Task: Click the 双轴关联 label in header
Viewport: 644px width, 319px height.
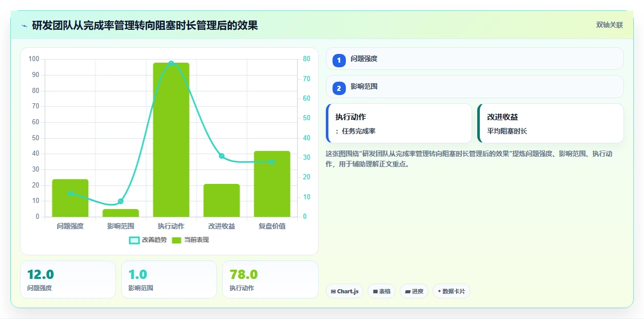Action: (x=610, y=25)
